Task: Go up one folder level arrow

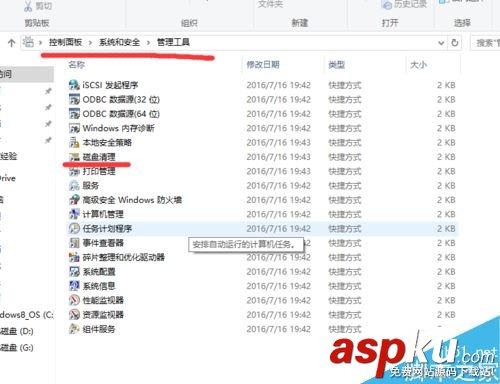Action: coord(12,43)
